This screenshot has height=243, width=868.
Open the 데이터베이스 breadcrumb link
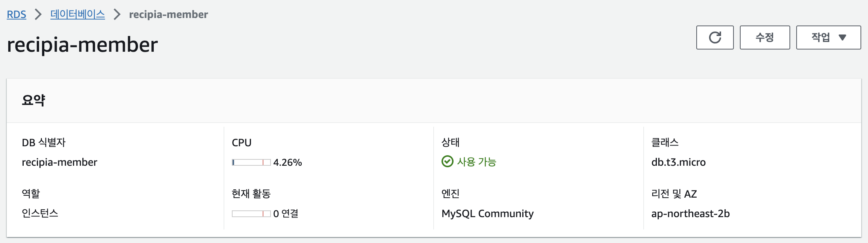[78, 14]
